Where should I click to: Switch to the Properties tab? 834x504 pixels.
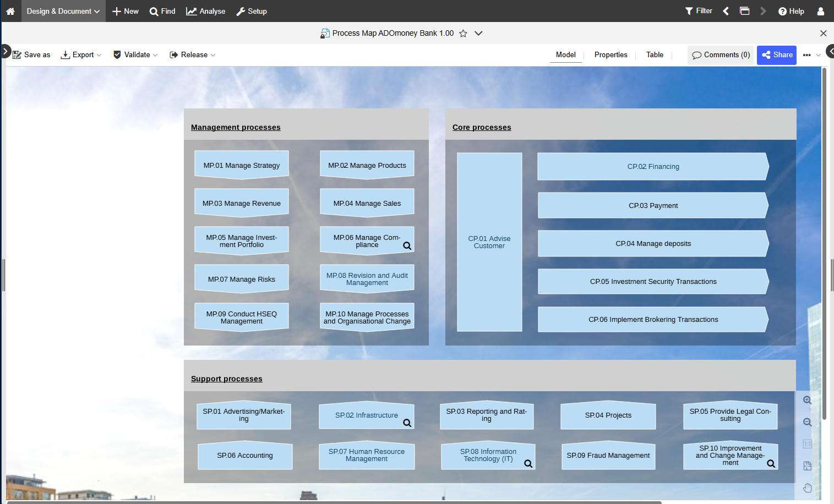click(x=610, y=55)
